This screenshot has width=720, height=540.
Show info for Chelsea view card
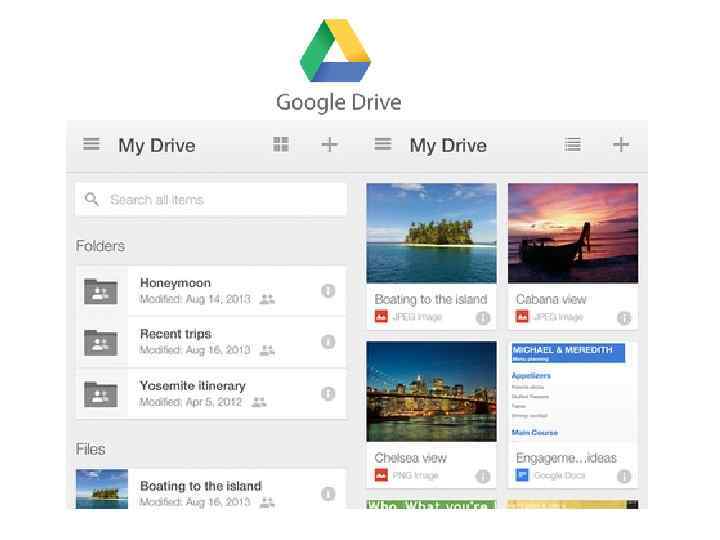483,476
